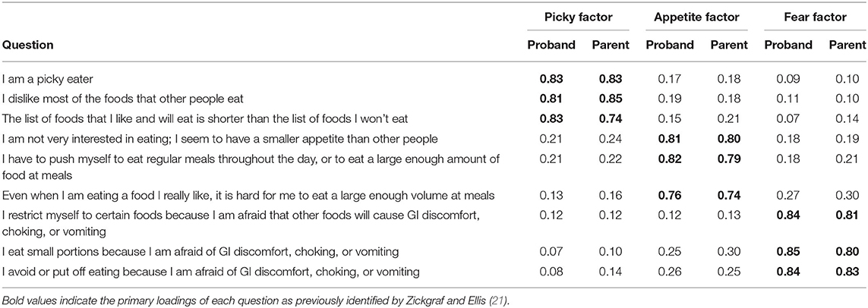This screenshot has width=868, height=308.
Task: Click the Parent subheader under Fear factor
Action: point(847,46)
